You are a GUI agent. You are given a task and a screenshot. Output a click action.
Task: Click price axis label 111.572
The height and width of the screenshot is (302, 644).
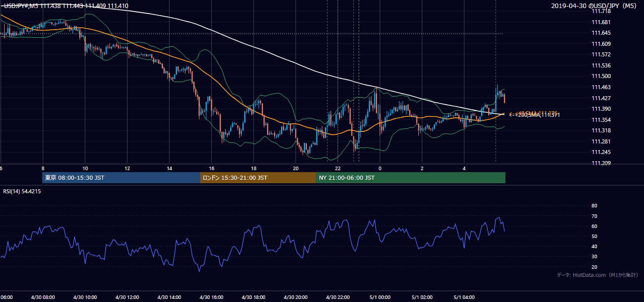point(601,54)
